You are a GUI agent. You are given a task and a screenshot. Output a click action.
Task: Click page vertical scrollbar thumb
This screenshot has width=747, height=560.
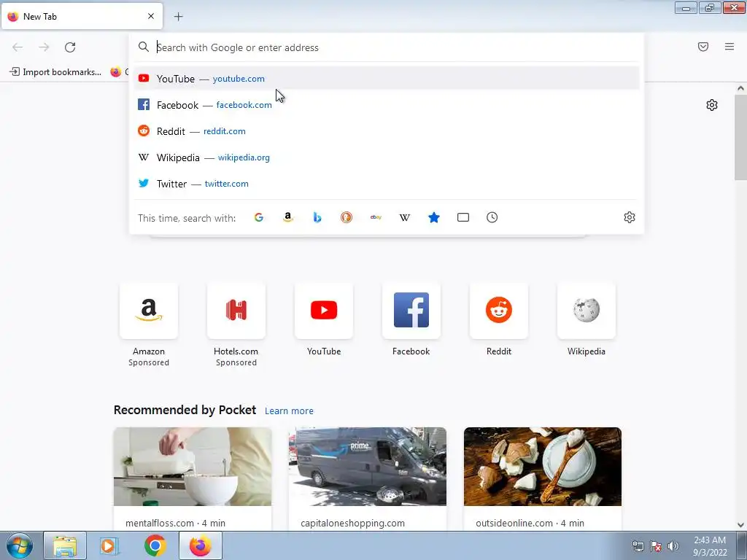click(741, 137)
